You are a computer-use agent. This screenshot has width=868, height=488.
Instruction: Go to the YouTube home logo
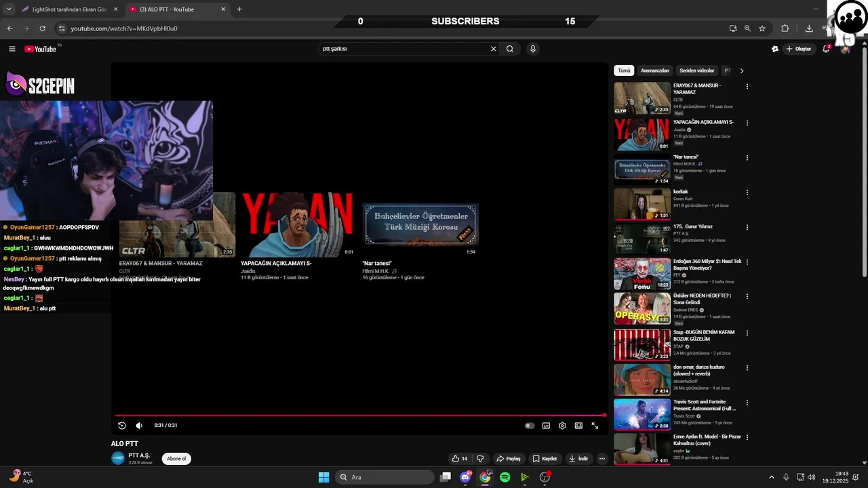pos(41,49)
